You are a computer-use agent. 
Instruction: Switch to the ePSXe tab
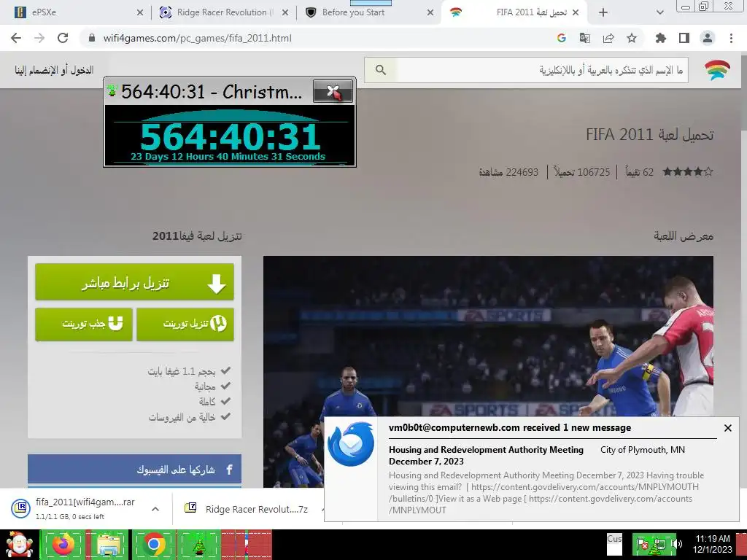[x=76, y=12]
